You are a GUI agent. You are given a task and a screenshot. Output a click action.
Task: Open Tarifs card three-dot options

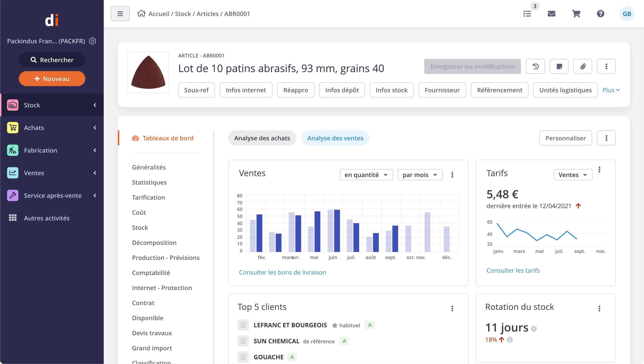tap(600, 170)
